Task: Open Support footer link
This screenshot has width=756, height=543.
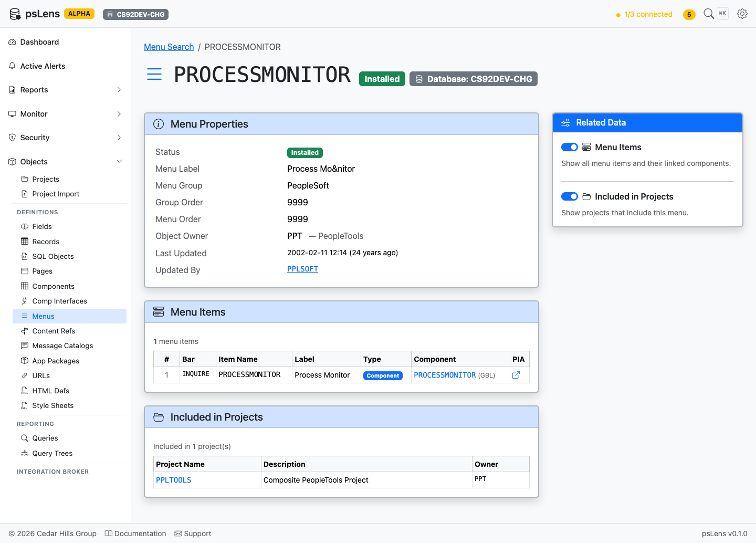Action: (193, 534)
